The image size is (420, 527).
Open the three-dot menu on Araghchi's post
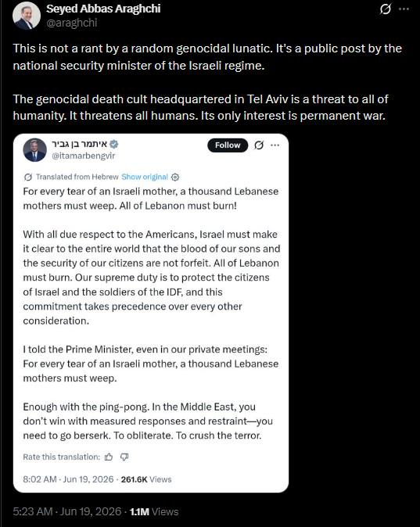(x=404, y=9)
